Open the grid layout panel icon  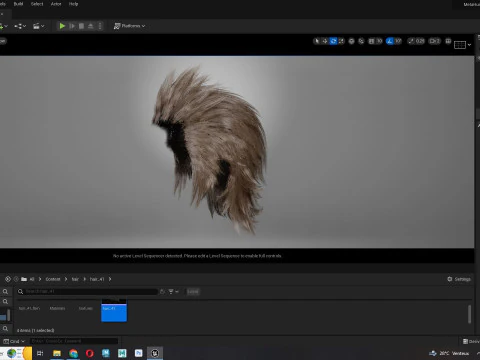tap(460, 45)
